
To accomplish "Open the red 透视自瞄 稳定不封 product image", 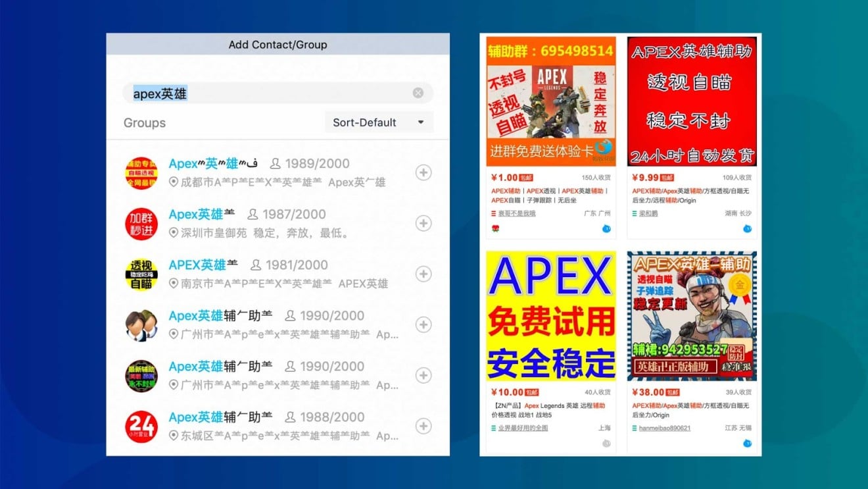I will (692, 101).
